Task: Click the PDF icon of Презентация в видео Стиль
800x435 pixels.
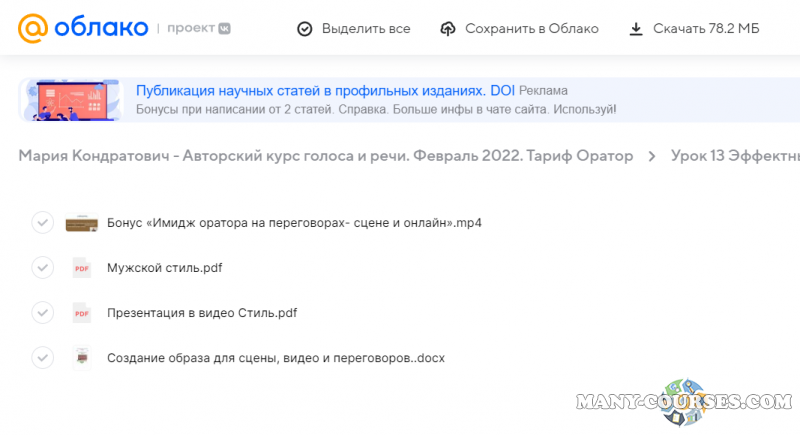Action: (x=81, y=312)
